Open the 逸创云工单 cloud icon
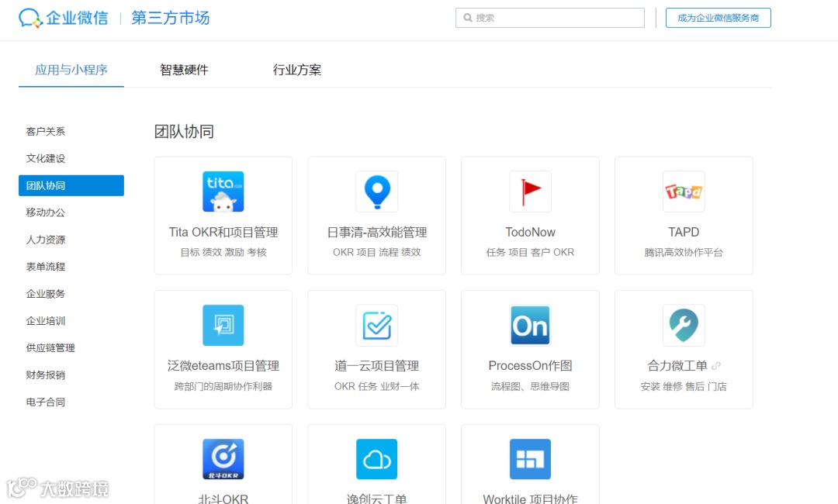Viewport: 838px width, 504px height. pos(377,459)
